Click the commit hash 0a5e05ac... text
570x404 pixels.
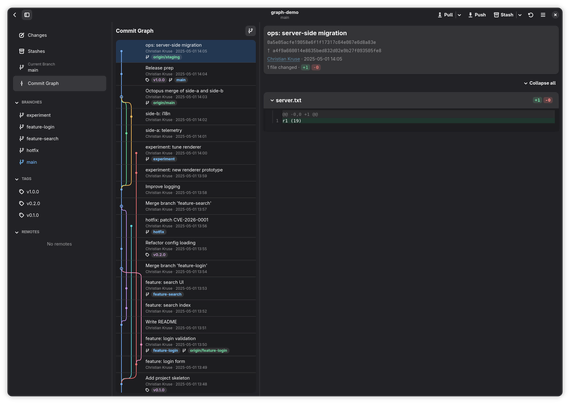[322, 42]
